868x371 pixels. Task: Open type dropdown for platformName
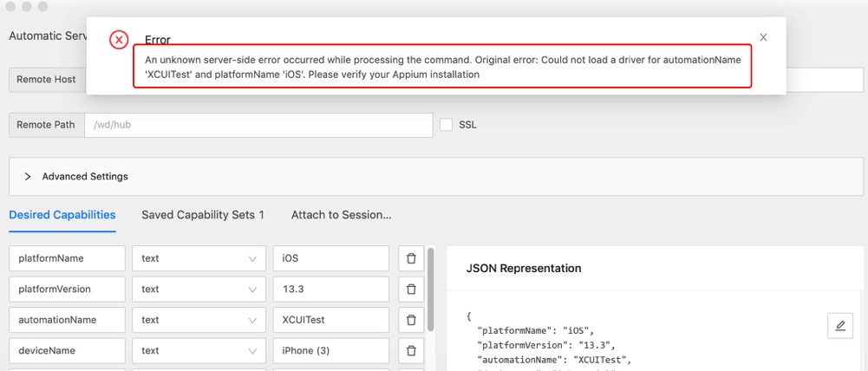tap(199, 258)
